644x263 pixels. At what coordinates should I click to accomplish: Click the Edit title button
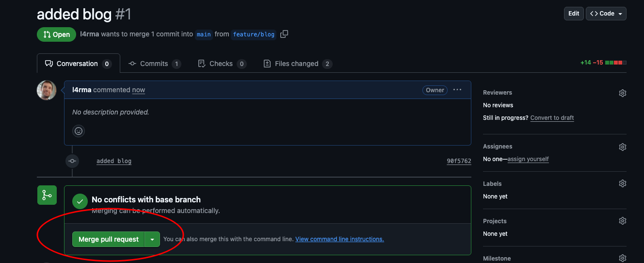[x=574, y=14]
